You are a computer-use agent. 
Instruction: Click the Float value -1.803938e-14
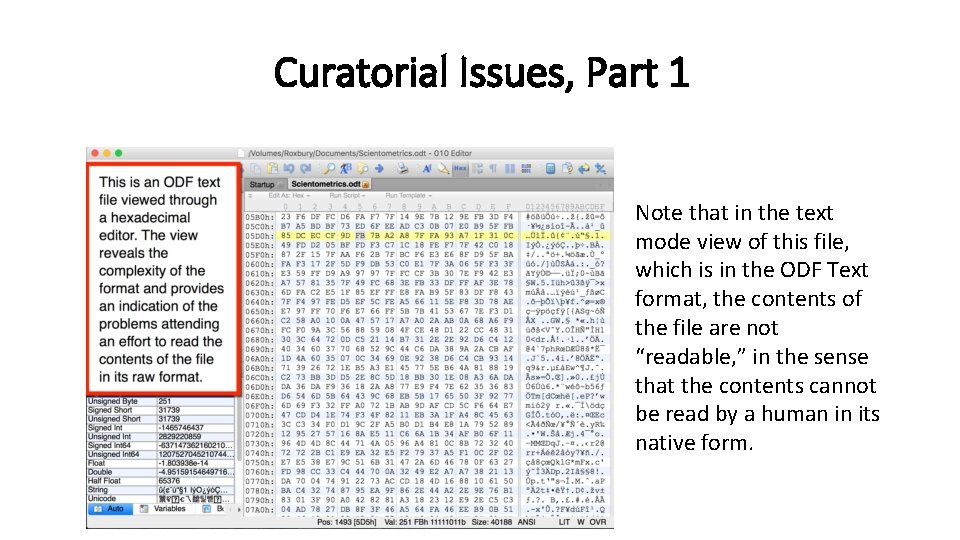(196, 463)
